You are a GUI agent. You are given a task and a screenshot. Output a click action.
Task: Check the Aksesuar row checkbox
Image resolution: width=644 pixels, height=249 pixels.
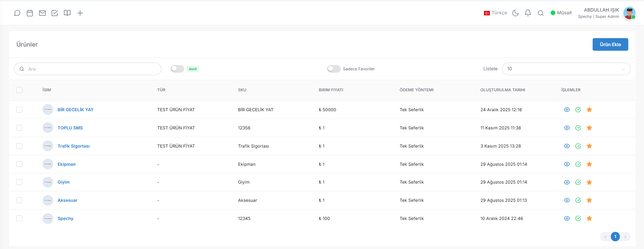click(19, 200)
